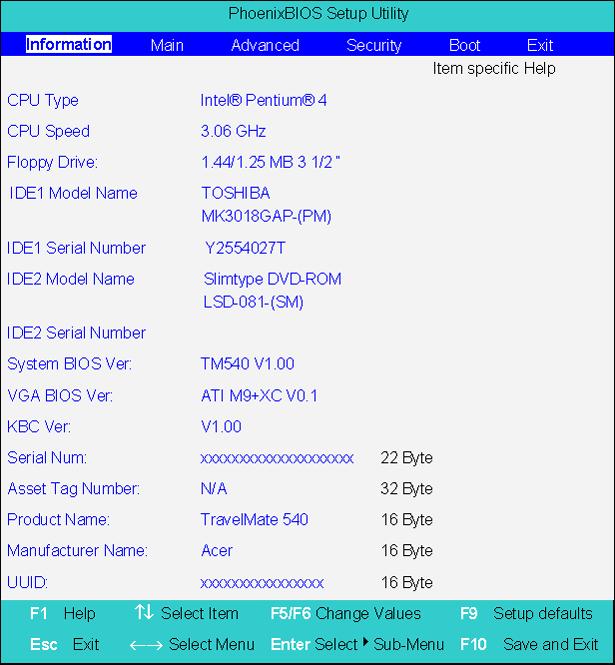The width and height of the screenshot is (615, 665).
Task: Click '16 Byte' next to Manufacturer Name
Action: coord(406,551)
